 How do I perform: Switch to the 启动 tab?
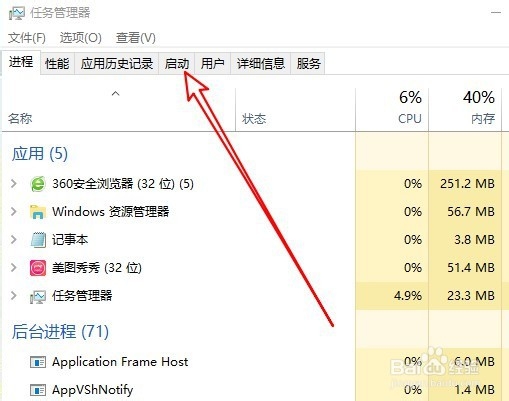[x=177, y=63]
